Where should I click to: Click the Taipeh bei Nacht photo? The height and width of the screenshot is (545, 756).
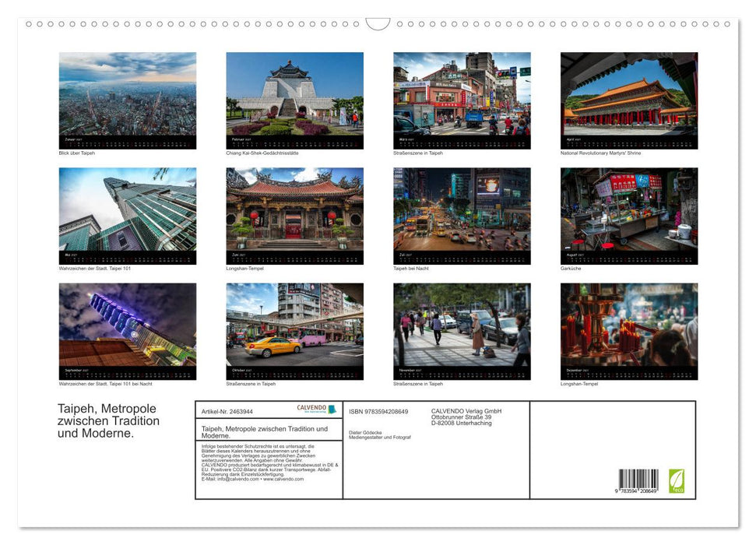coord(462,209)
